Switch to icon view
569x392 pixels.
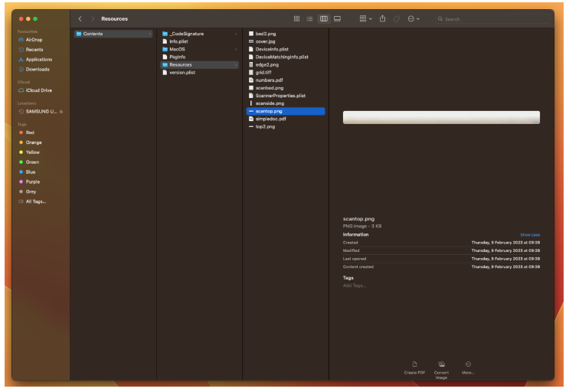(297, 19)
